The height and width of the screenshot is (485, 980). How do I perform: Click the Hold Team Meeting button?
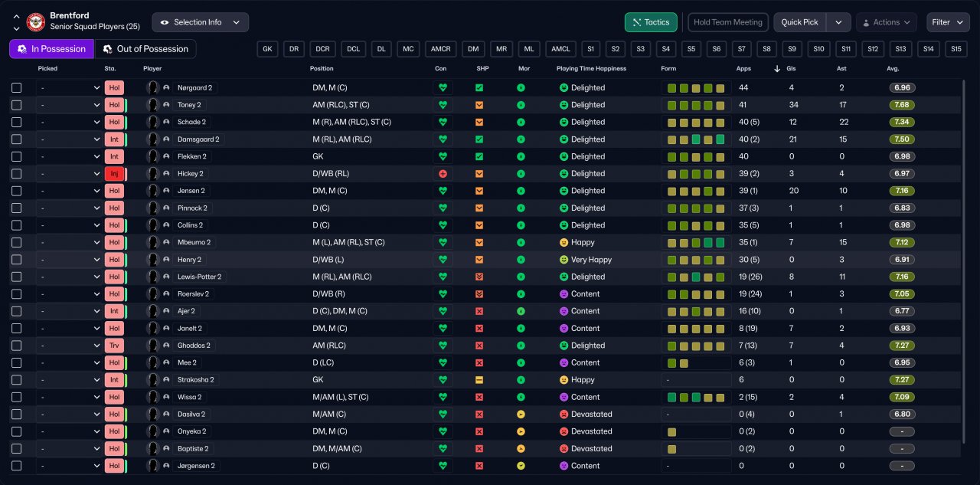click(727, 22)
